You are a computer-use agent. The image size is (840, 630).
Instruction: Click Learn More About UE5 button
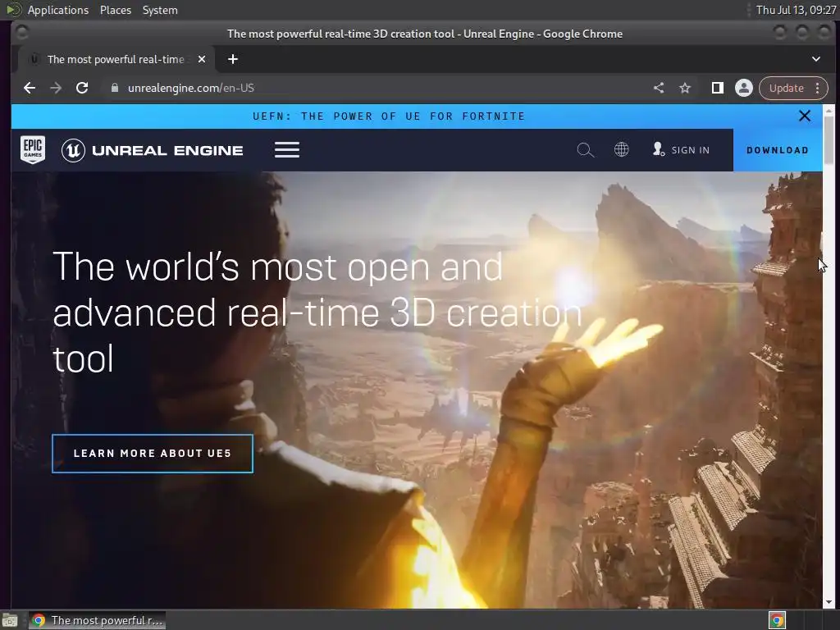(x=153, y=453)
